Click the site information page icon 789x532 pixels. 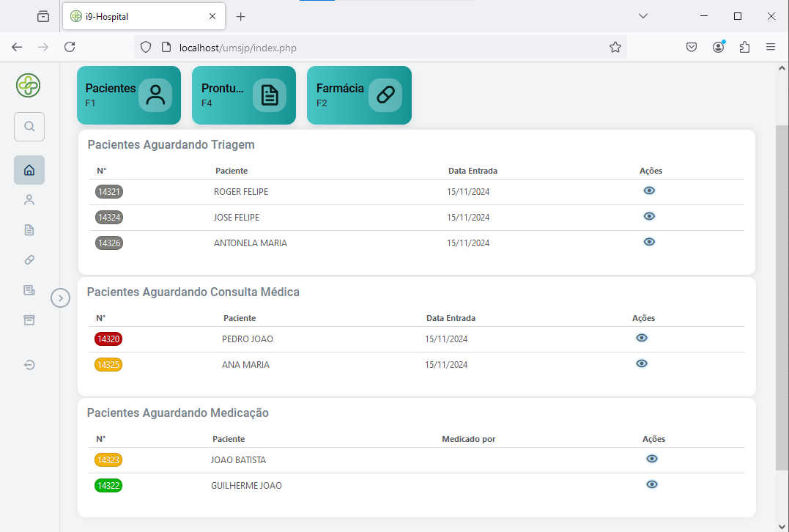166,48
